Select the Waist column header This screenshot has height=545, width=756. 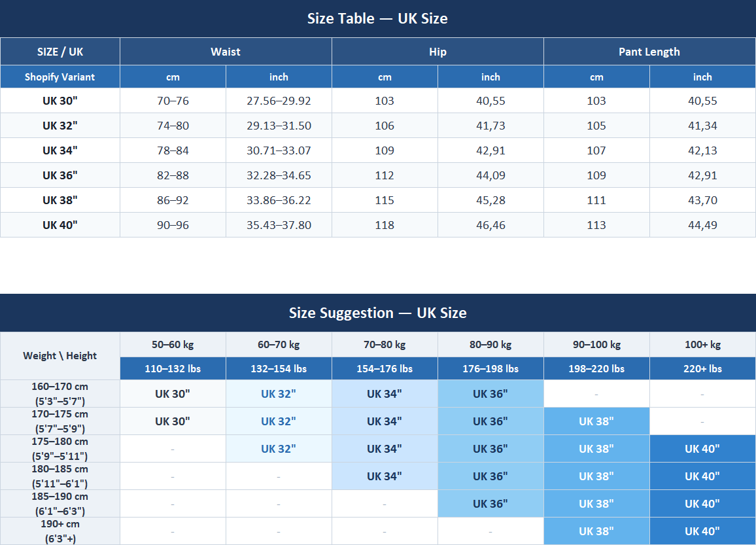click(x=226, y=52)
